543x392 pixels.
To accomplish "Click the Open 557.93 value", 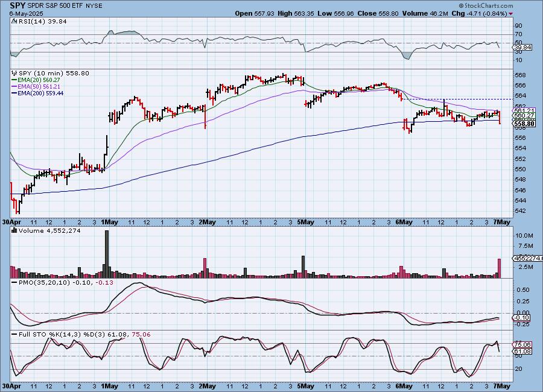I will click(x=255, y=13).
